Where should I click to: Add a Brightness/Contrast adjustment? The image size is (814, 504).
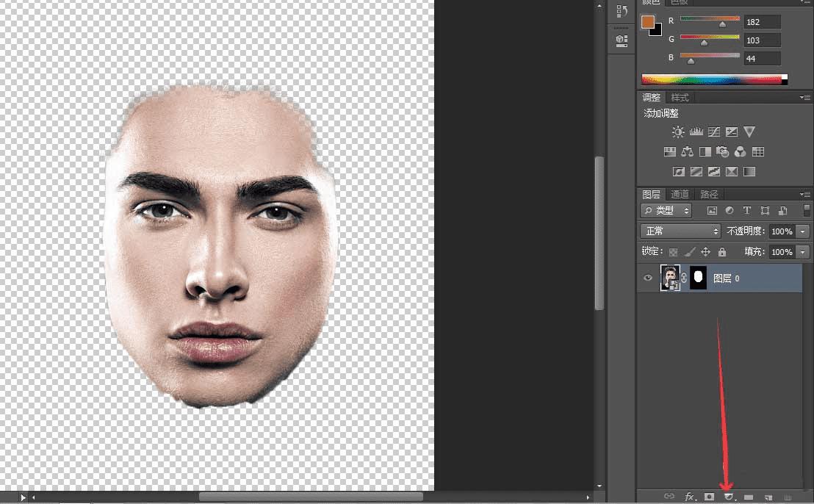tap(677, 132)
